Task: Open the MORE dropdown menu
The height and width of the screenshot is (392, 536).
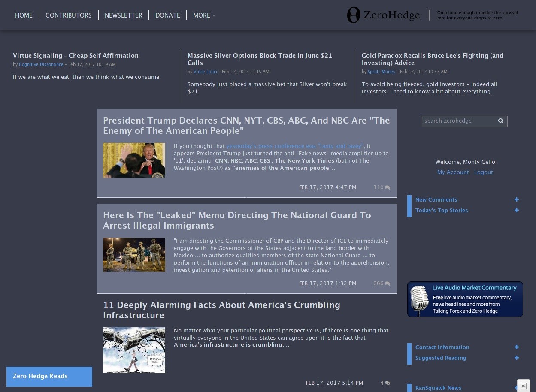Action: [x=204, y=15]
